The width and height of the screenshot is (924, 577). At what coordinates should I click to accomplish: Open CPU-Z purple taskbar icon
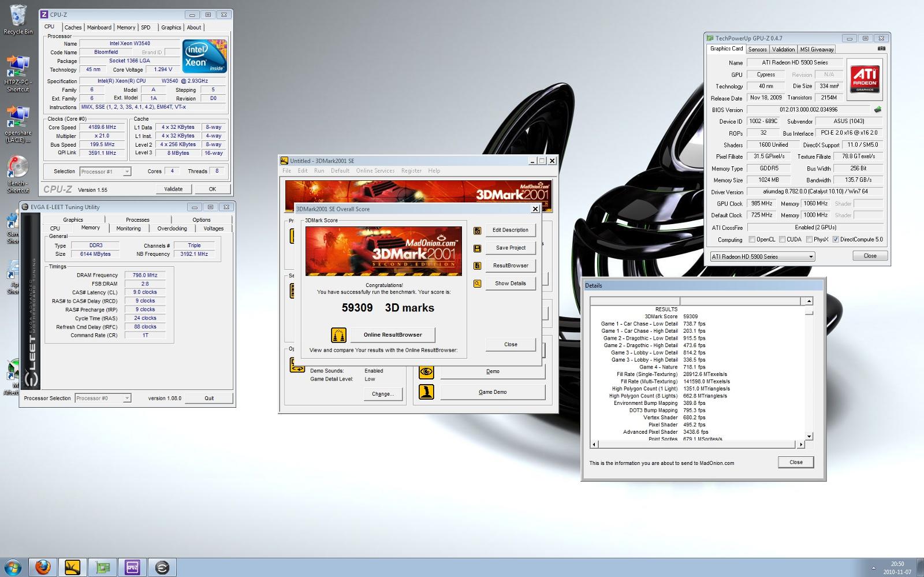coord(133,567)
